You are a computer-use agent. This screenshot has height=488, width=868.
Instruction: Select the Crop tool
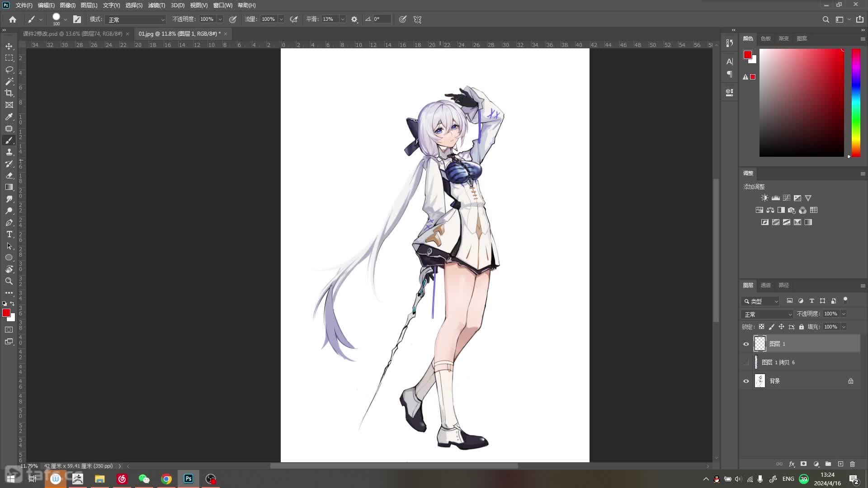9,93
